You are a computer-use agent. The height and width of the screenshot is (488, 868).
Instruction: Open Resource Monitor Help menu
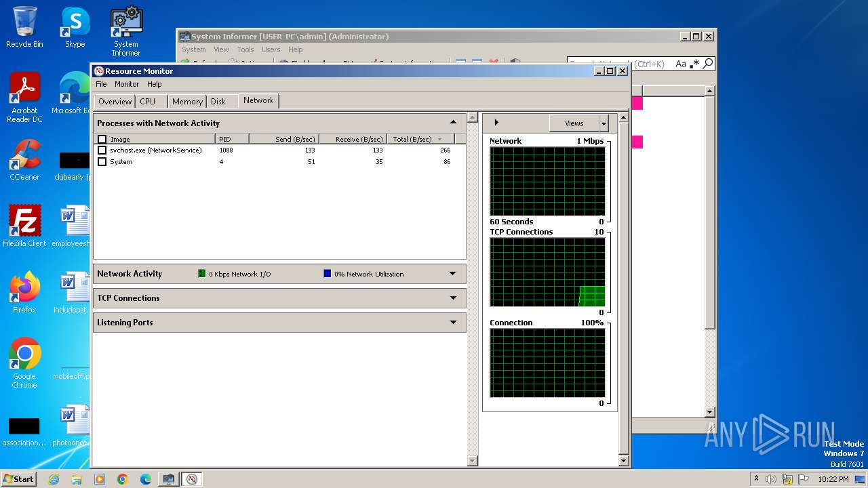155,84
